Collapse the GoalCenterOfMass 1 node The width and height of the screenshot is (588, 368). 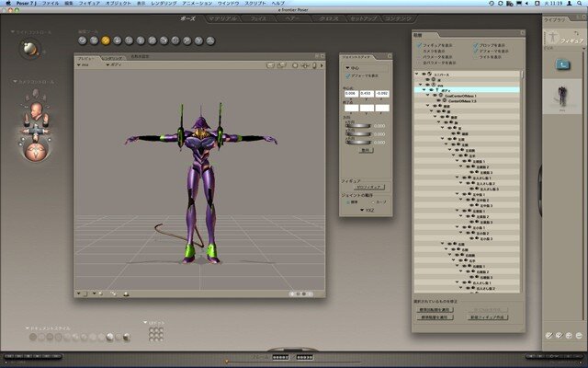click(x=428, y=96)
